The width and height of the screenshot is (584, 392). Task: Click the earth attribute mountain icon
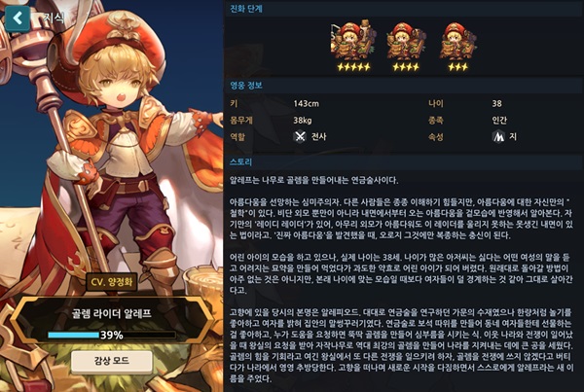(498, 136)
